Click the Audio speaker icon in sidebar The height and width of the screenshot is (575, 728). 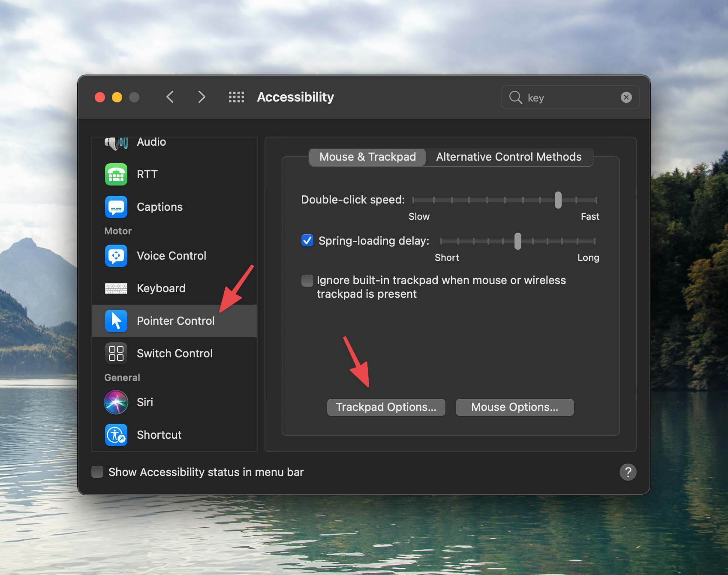point(116,144)
